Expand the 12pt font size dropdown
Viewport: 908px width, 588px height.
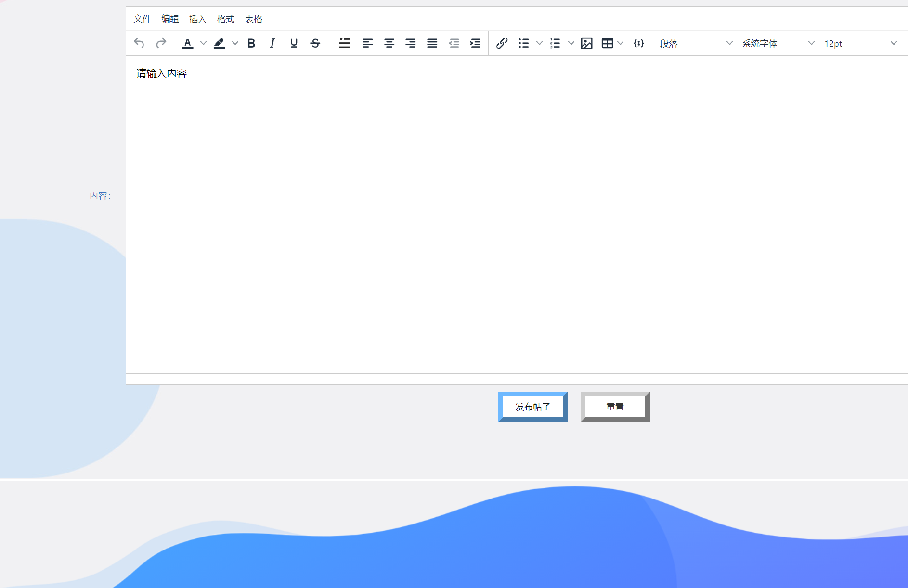(860, 43)
